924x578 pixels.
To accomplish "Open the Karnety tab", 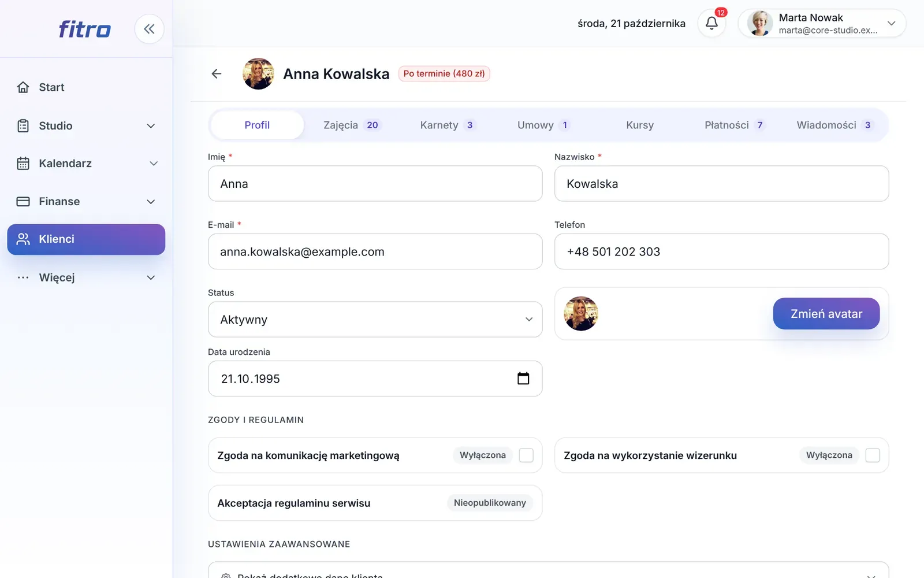I will pyautogui.click(x=448, y=125).
